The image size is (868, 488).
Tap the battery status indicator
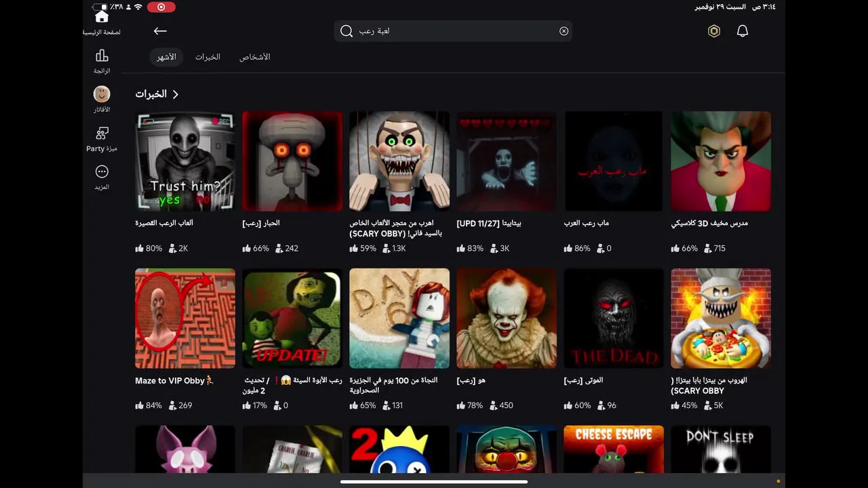(100, 7)
